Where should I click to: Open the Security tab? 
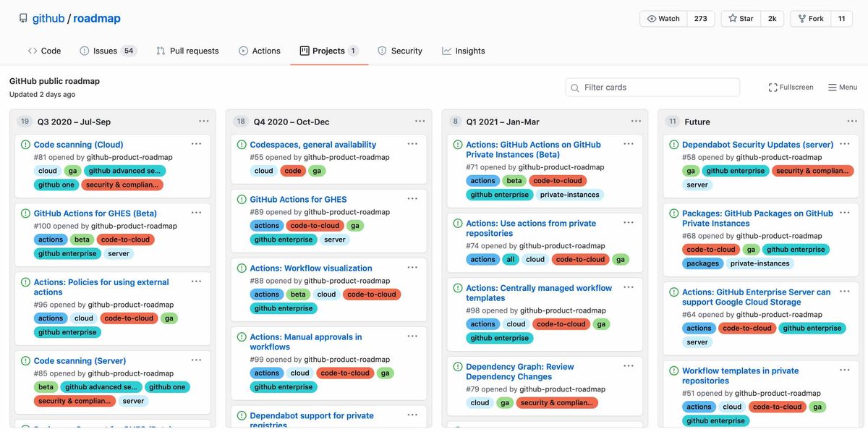click(400, 51)
